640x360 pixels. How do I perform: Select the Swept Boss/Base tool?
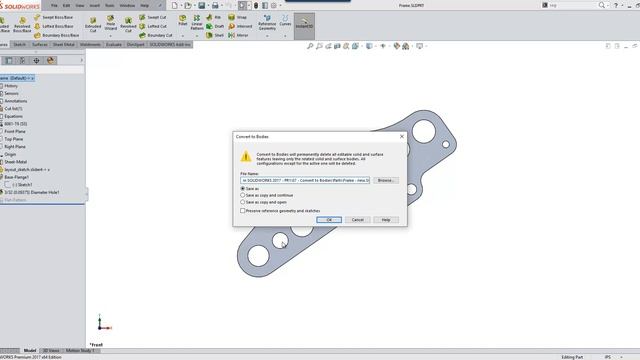pyautogui.click(x=53, y=17)
